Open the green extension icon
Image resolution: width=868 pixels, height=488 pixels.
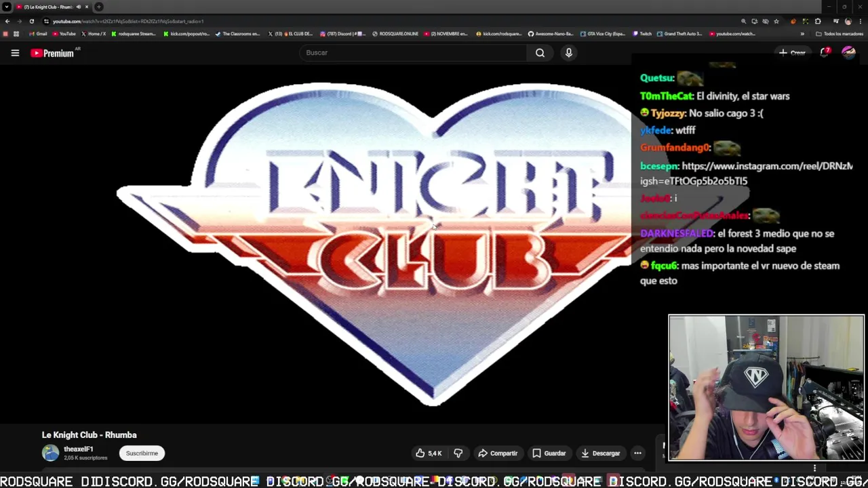805,21
